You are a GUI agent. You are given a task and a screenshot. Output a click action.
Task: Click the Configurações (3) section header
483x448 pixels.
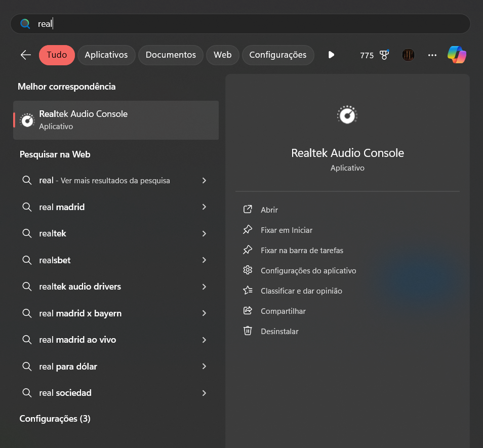point(55,419)
